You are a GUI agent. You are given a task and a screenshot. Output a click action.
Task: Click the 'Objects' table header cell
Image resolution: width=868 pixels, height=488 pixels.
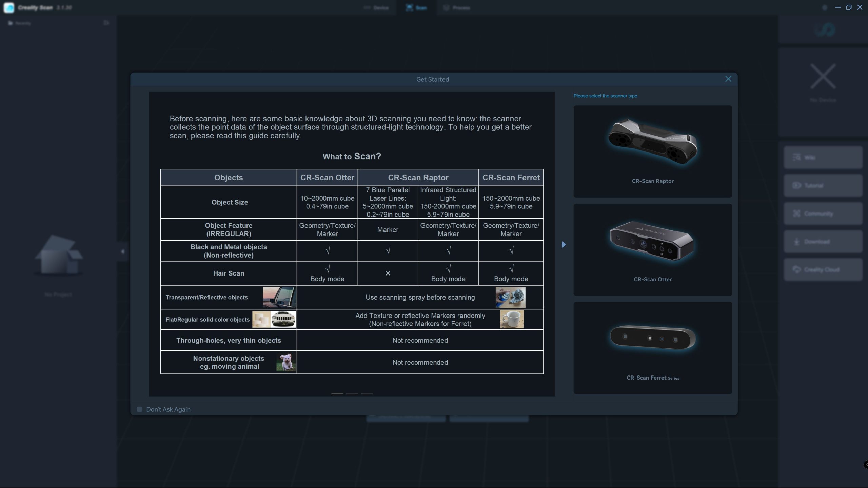[229, 178]
